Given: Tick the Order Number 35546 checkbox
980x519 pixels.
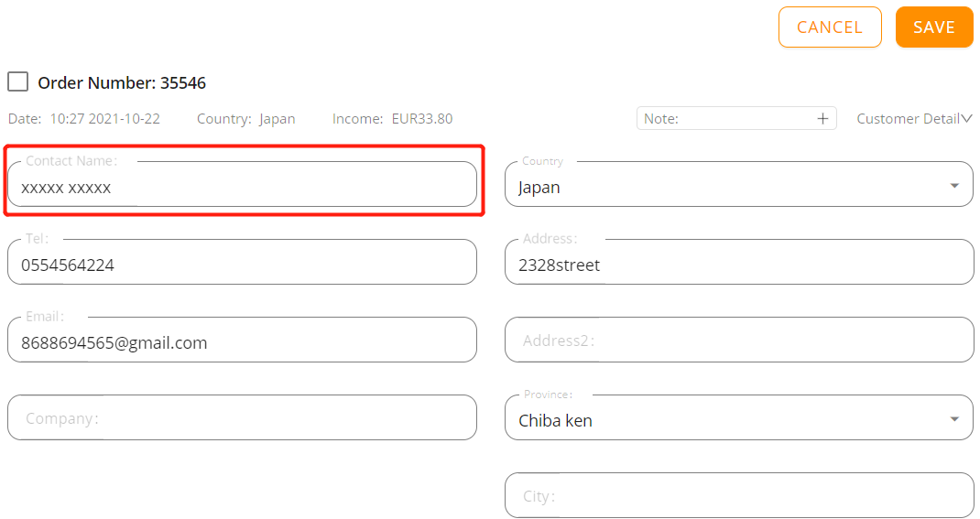Looking at the screenshot, I should [17, 81].
